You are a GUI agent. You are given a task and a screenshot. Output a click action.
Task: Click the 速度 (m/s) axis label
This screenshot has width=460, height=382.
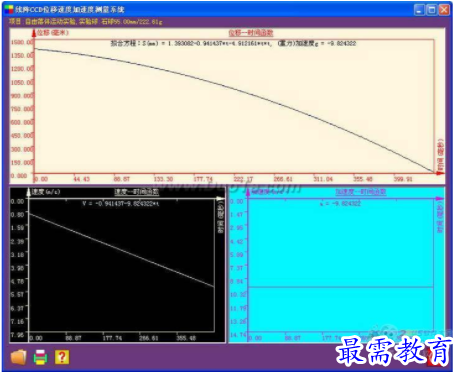[46, 192]
